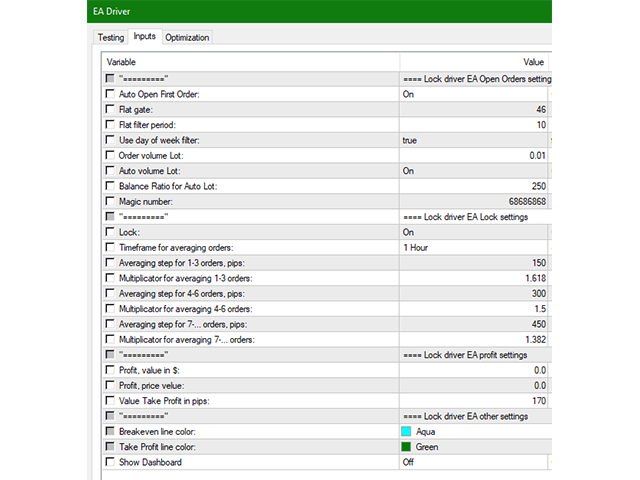Click the Variable column header

[251, 62]
